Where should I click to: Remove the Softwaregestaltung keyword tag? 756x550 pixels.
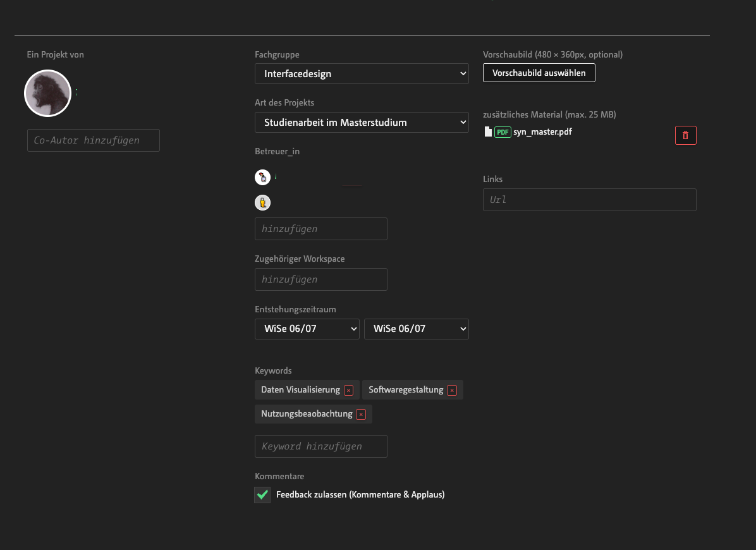pos(451,391)
